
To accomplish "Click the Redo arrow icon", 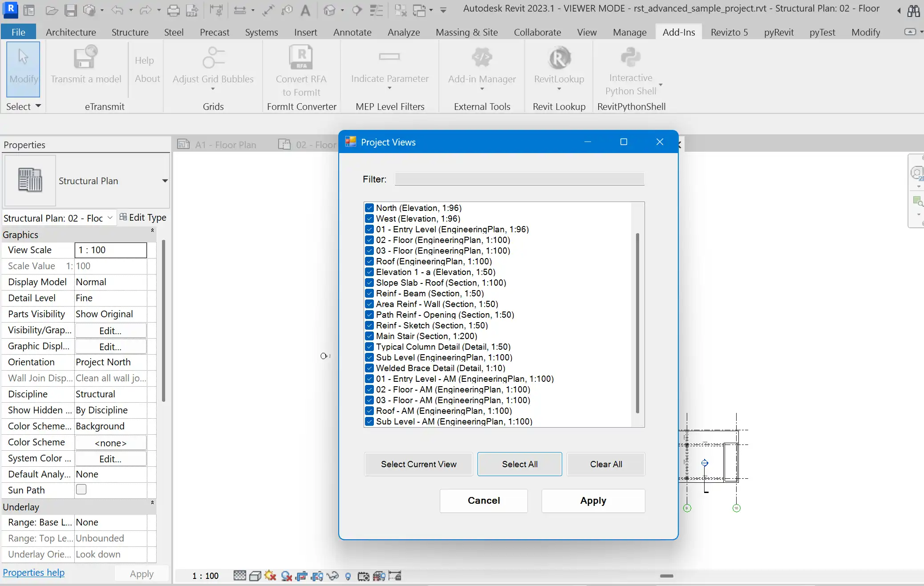I will click(145, 10).
